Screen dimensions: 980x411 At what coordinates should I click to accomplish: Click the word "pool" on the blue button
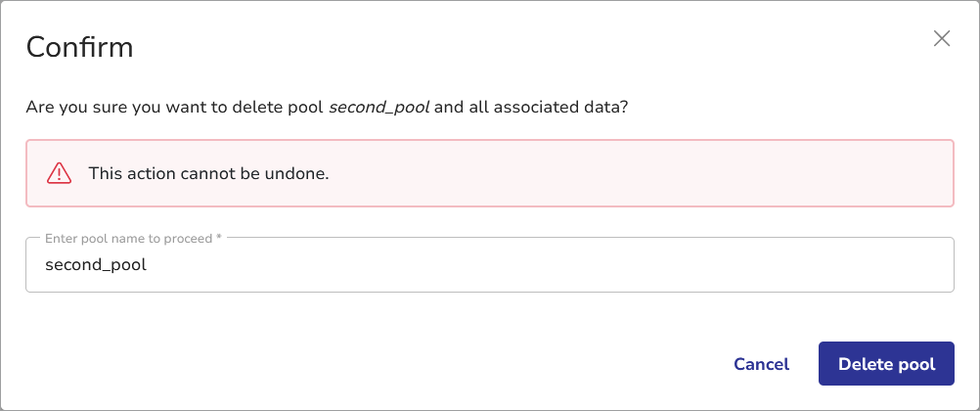[916, 364]
